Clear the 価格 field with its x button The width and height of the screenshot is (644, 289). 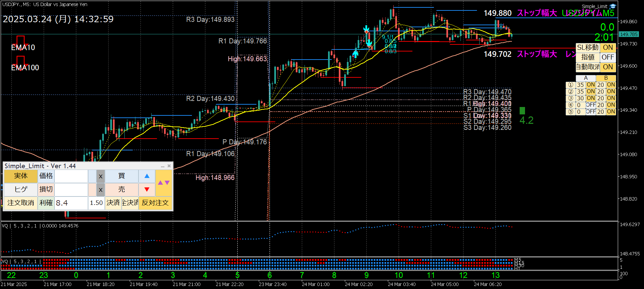pyautogui.click(x=100, y=176)
